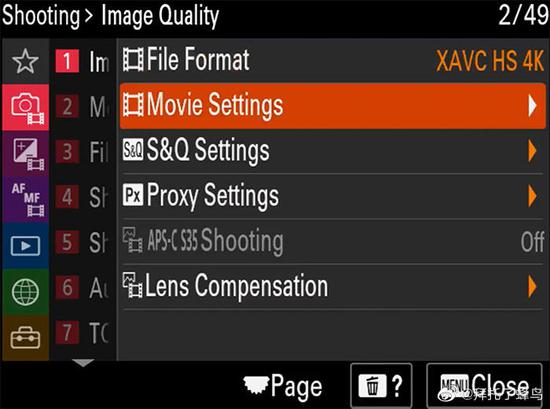Open the Setup toolbox tab icon

(25, 338)
